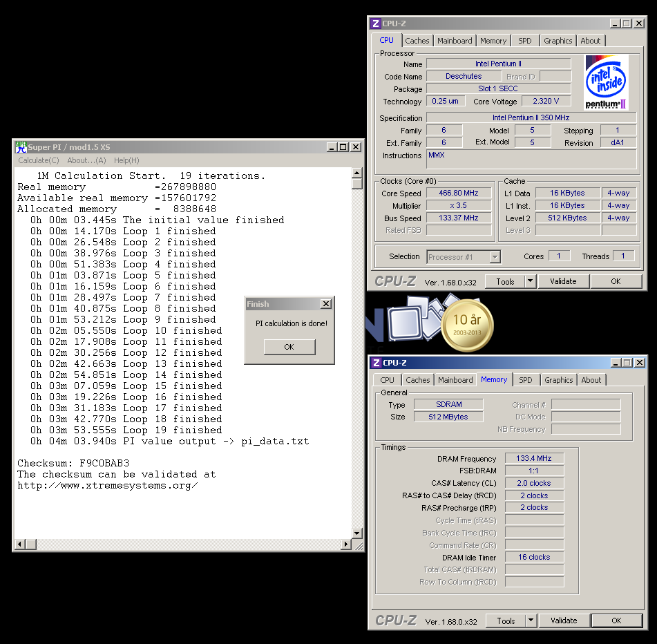The image size is (657, 644).
Task: Switch to Mainboard tab in top CPU-Z
Action: coord(455,41)
